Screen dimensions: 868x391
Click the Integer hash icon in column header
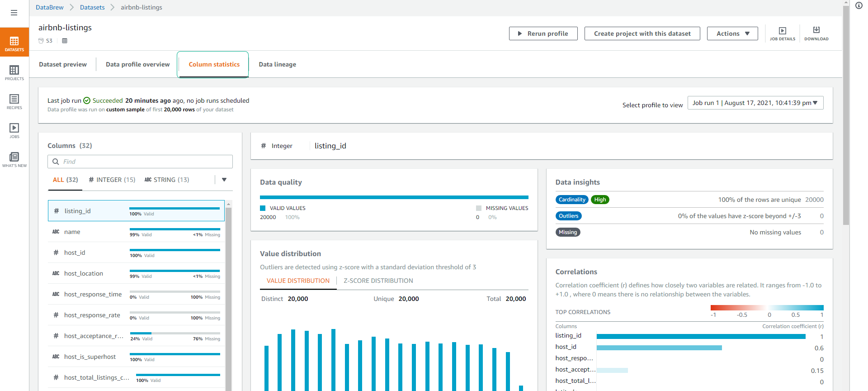[264, 146]
